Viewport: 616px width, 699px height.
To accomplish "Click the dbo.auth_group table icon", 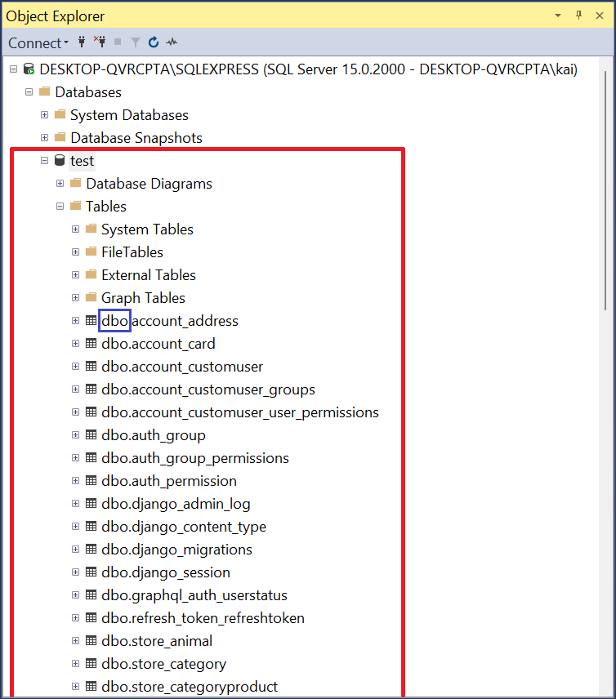I will pos(91,434).
